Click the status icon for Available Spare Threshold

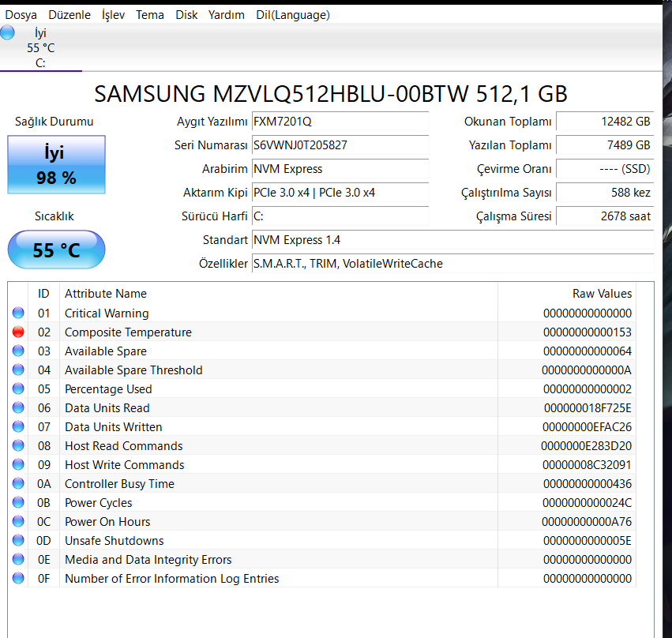pos(18,370)
